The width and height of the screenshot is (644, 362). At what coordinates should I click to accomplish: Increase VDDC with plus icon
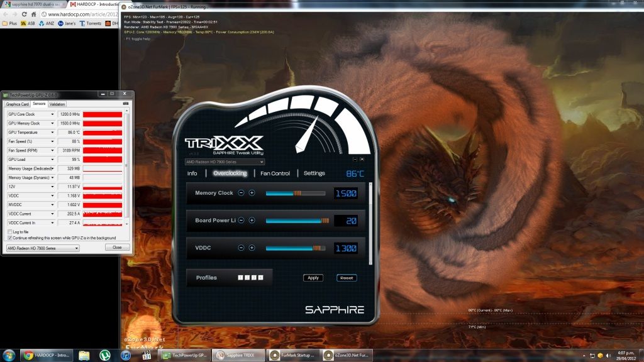(252, 248)
